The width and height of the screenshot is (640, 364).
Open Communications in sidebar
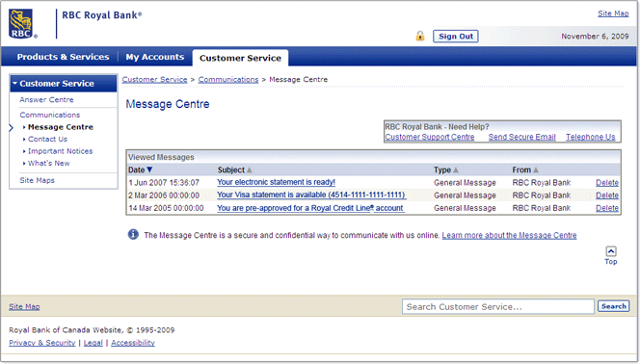tap(50, 115)
